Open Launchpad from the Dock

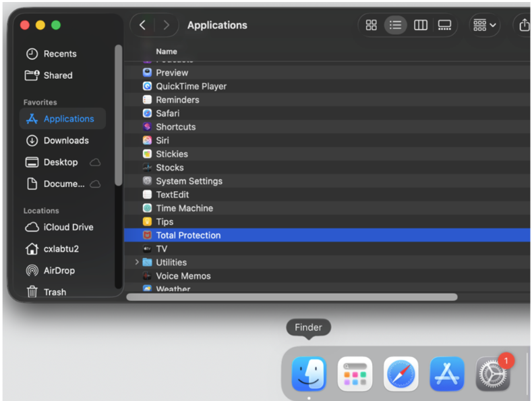355,373
